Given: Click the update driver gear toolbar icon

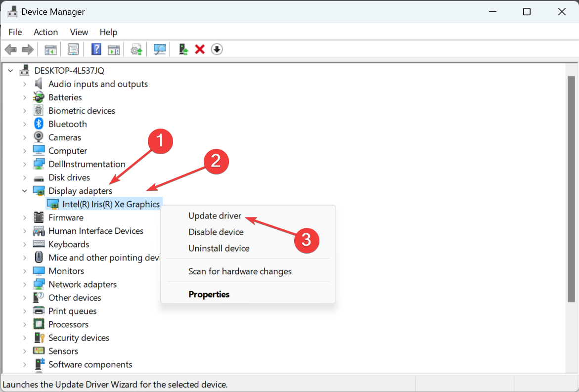Looking at the screenshot, I should [x=136, y=49].
